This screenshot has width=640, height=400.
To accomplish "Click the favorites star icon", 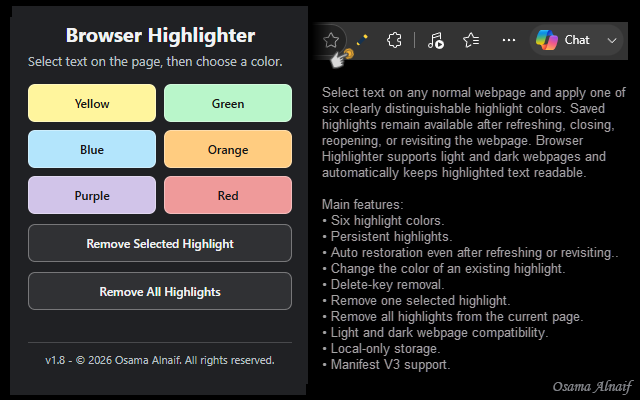I will (331, 40).
